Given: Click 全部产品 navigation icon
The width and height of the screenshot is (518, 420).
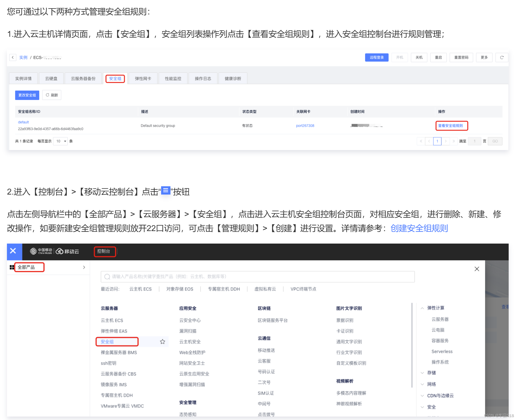Looking at the screenshot, I should (x=11, y=267).
